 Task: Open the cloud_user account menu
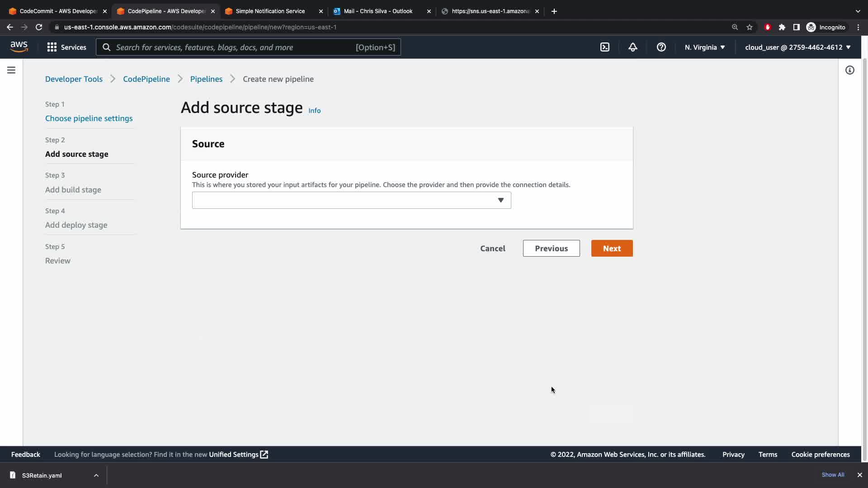[x=797, y=47]
